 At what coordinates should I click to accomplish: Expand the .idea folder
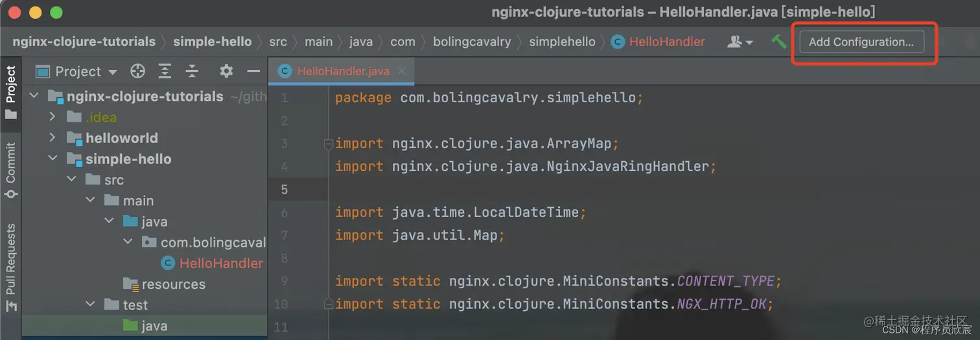click(x=53, y=117)
